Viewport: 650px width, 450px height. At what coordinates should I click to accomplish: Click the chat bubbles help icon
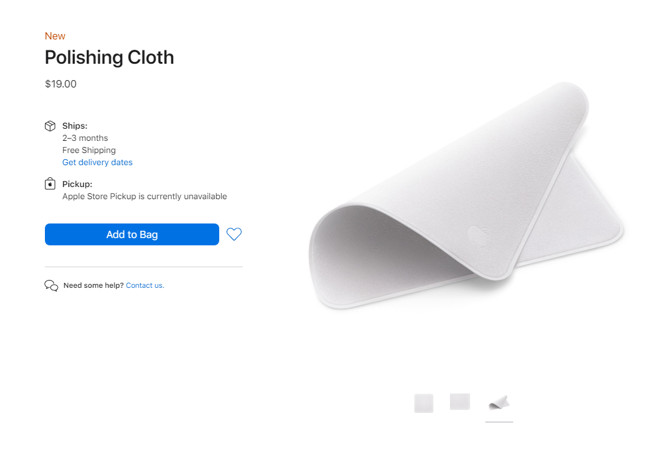pyautogui.click(x=51, y=285)
